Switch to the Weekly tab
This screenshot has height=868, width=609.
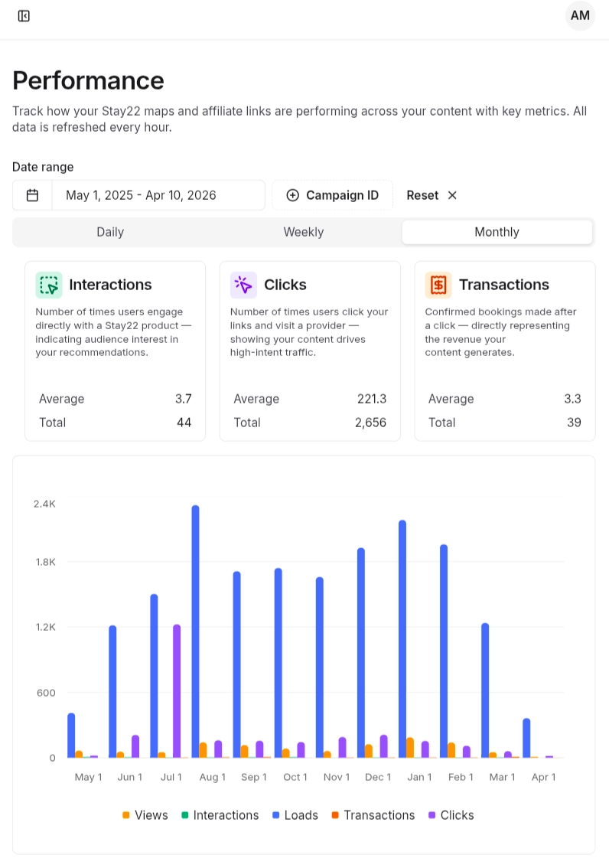coord(304,232)
